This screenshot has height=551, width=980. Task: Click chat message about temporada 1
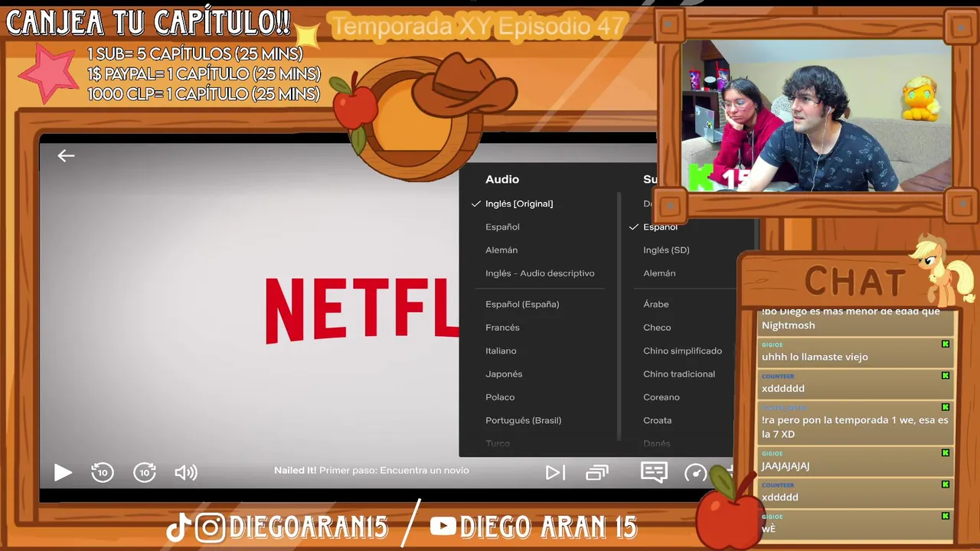coord(854,427)
